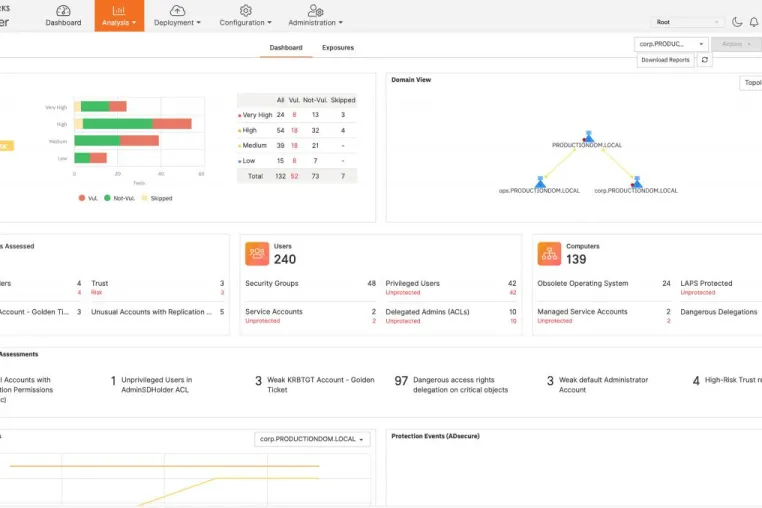This screenshot has width=762, height=508.
Task: Click the Configuration gear icon
Action: [245, 10]
